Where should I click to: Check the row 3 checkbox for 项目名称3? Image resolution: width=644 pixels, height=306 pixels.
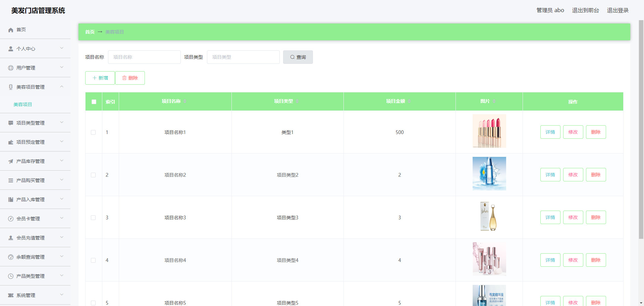tap(93, 218)
